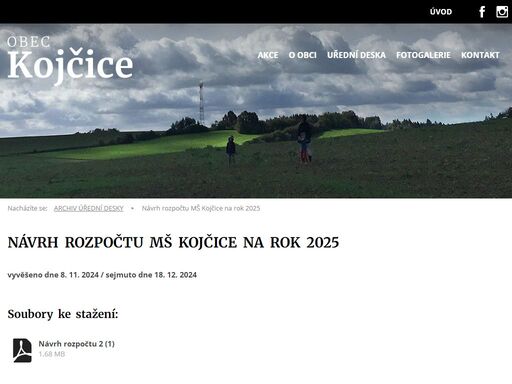Open the KONTAKT menu item
Screen dimensions: 512x384
point(480,55)
